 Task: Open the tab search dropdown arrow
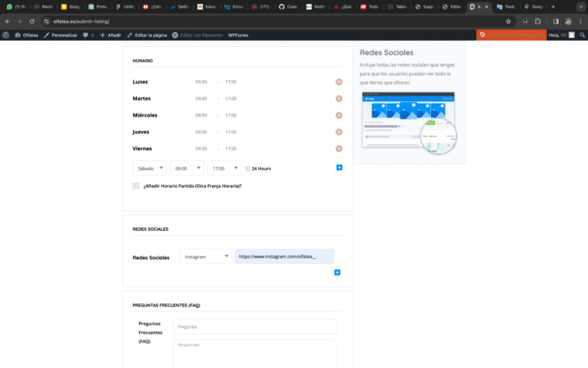581,7
